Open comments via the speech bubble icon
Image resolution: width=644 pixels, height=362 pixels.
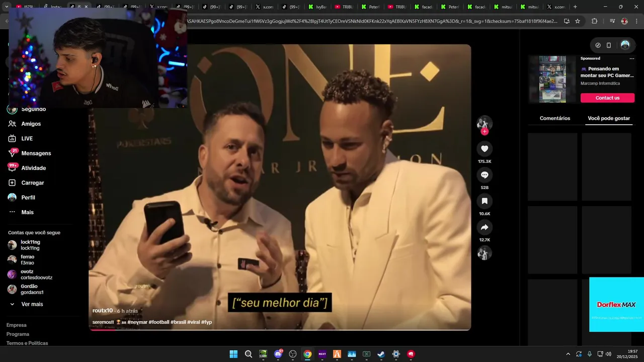pyautogui.click(x=485, y=175)
